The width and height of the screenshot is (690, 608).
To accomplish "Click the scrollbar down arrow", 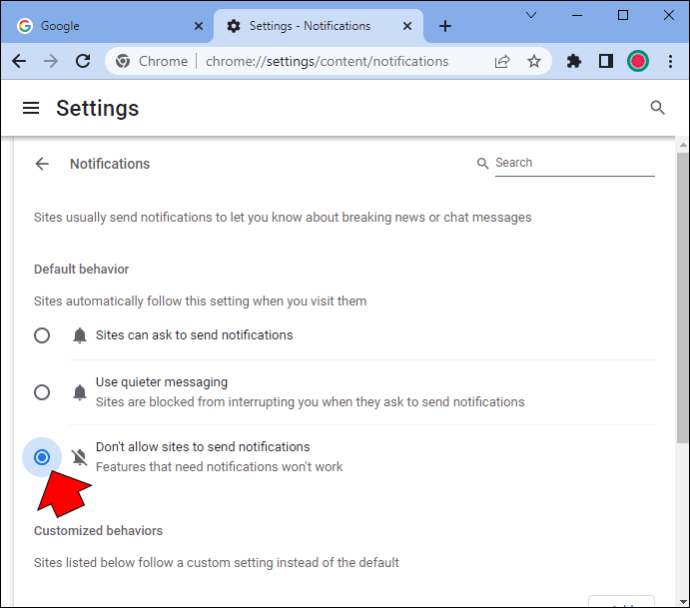I will pyautogui.click(x=683, y=601).
